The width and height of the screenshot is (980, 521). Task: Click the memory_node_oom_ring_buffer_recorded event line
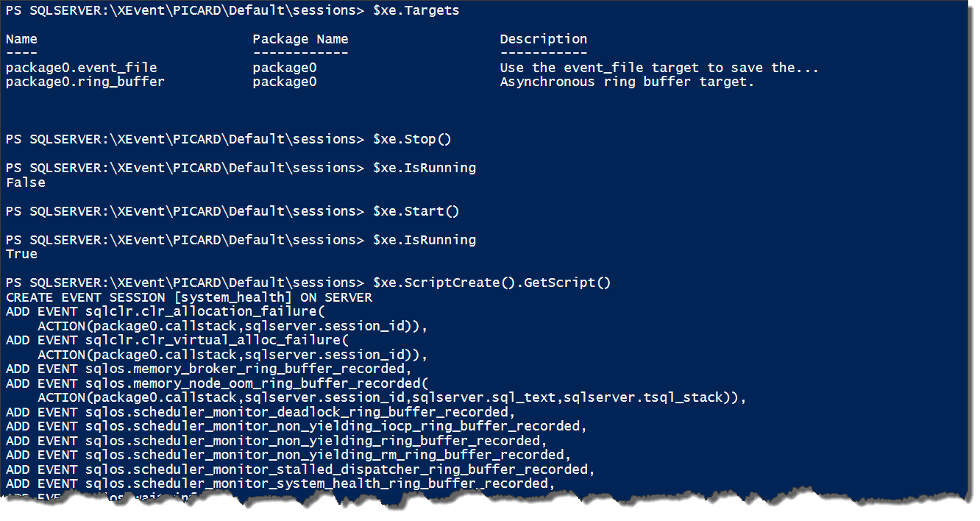click(x=216, y=383)
